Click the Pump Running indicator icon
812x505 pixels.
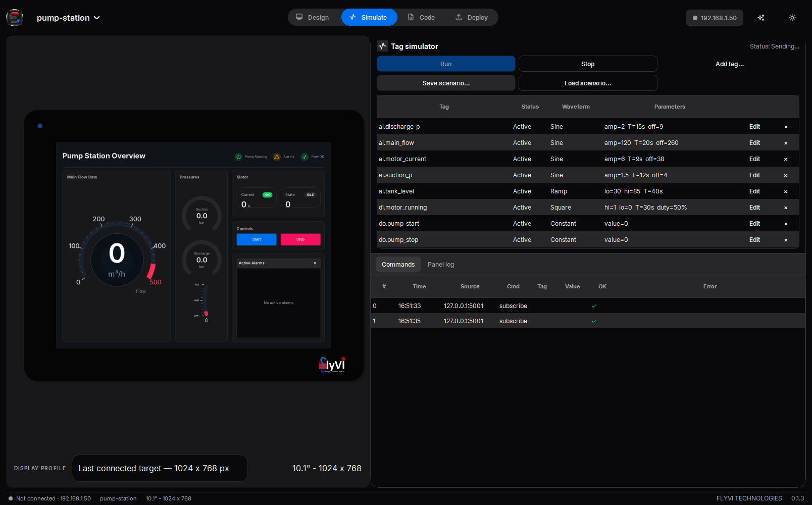pos(238,157)
